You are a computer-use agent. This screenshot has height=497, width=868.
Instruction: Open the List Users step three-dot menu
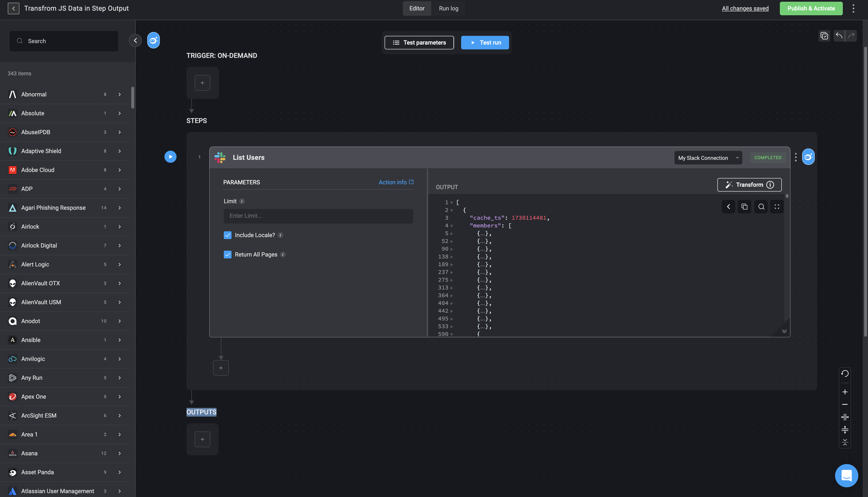pyautogui.click(x=796, y=157)
